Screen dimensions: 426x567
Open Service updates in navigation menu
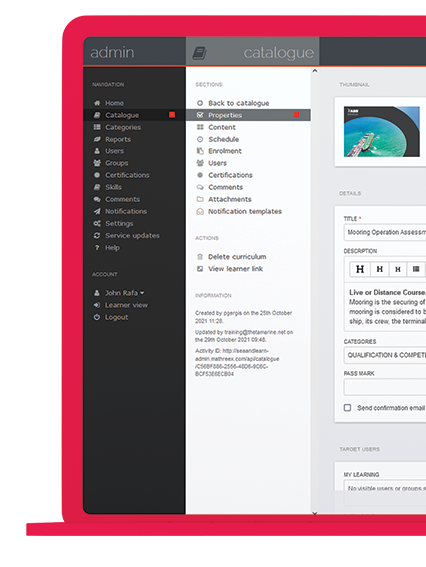coord(132,235)
